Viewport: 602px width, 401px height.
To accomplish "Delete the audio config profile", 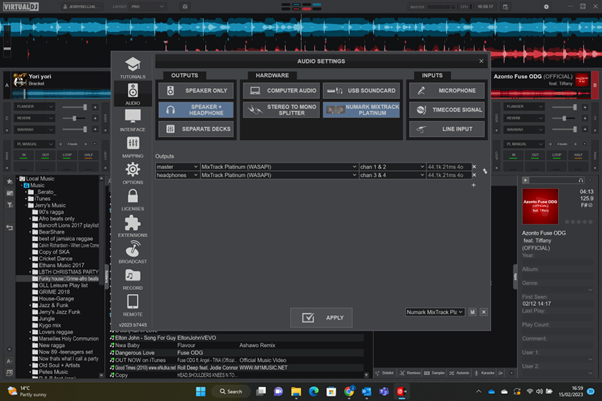I will [484, 312].
